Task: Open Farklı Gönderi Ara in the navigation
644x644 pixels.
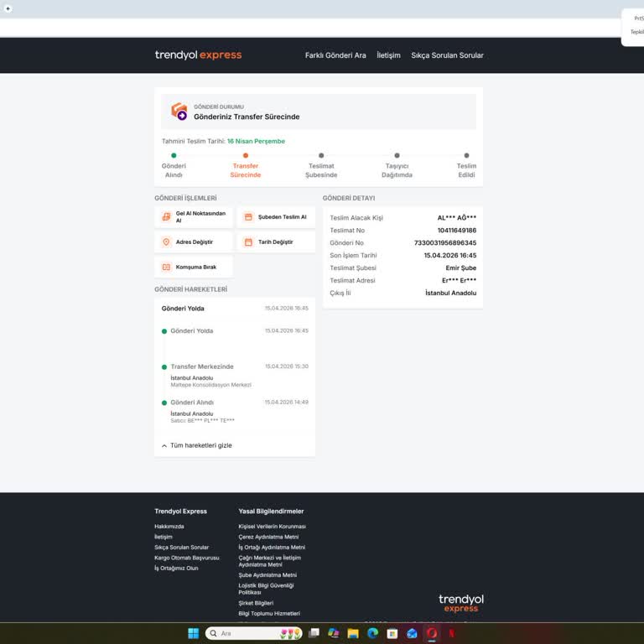Action: (335, 55)
